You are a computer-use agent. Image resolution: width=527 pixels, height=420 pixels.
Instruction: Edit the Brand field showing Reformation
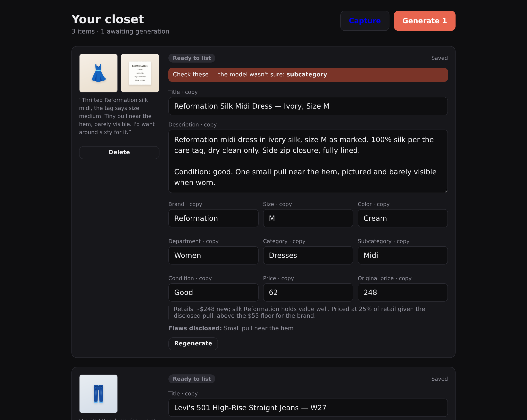coord(213,218)
